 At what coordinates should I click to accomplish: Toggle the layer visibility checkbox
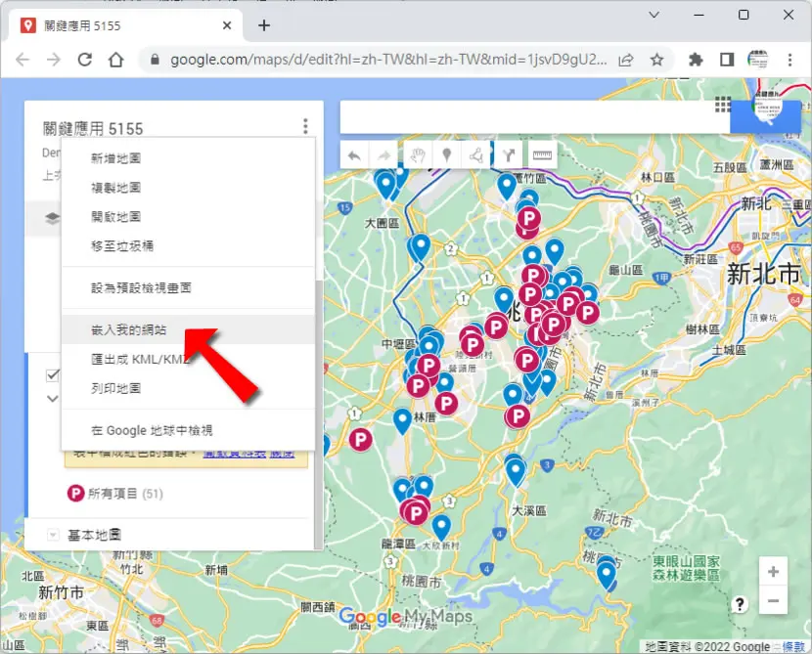(53, 374)
